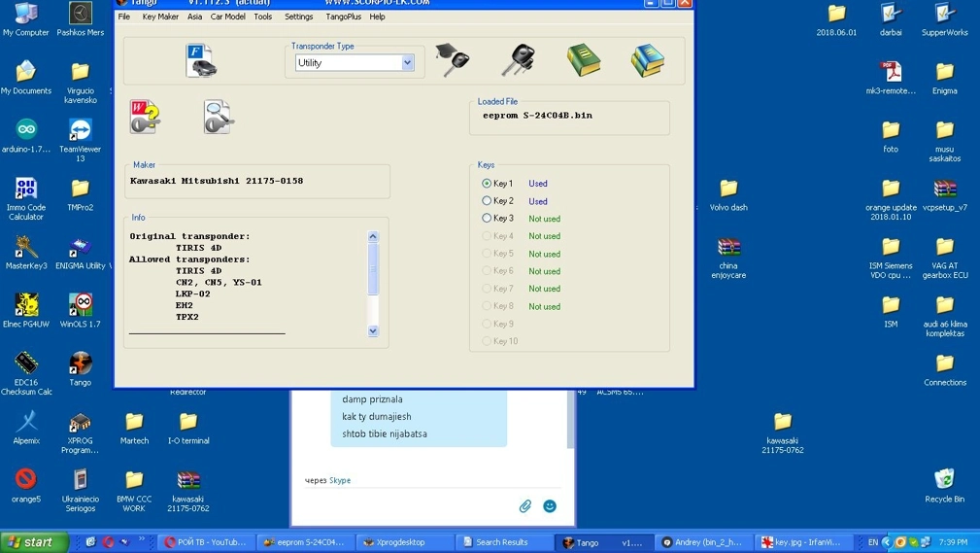The image size is (980, 553).
Task: Open the Help menu
Action: [377, 17]
